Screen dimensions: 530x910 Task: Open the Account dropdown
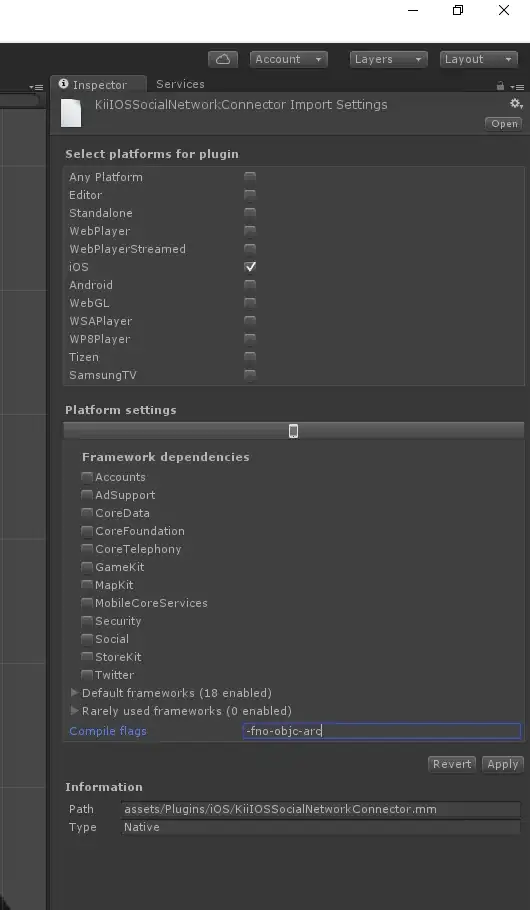coord(289,59)
